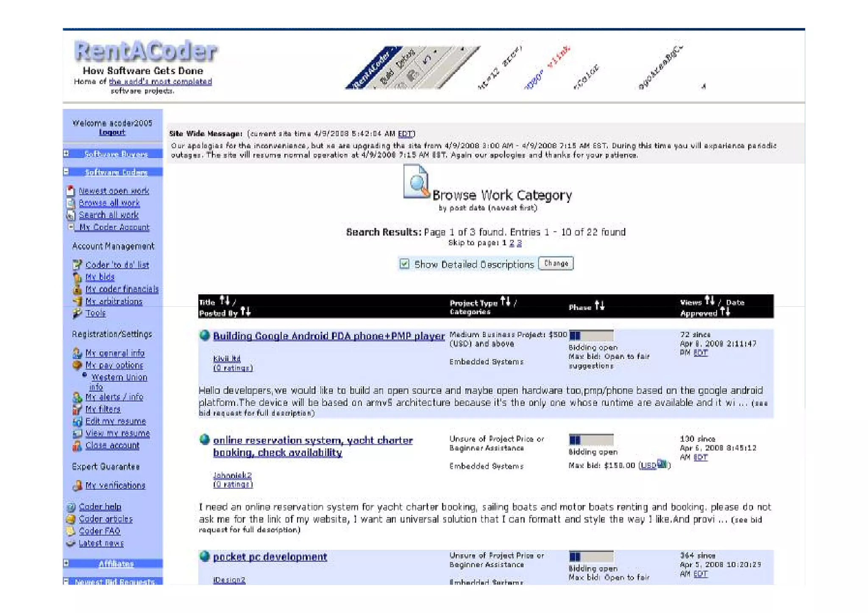Click the Coder articles icon

[71, 519]
